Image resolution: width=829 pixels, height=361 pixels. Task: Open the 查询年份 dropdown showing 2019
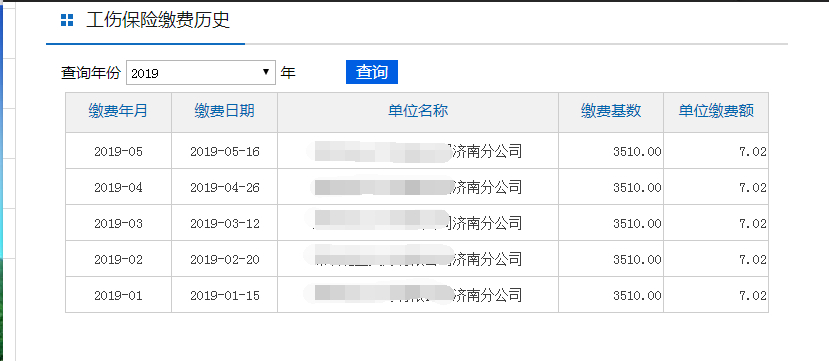(201, 72)
